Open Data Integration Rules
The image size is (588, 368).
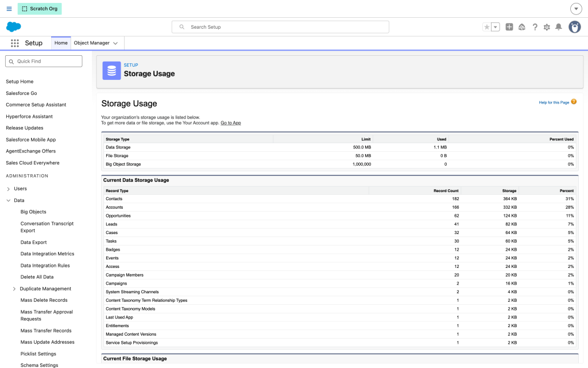pyautogui.click(x=45, y=266)
